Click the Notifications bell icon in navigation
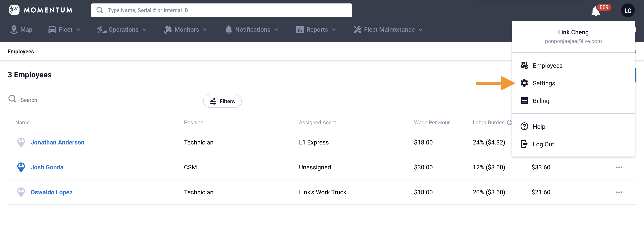This screenshot has width=644, height=226. pyautogui.click(x=228, y=30)
